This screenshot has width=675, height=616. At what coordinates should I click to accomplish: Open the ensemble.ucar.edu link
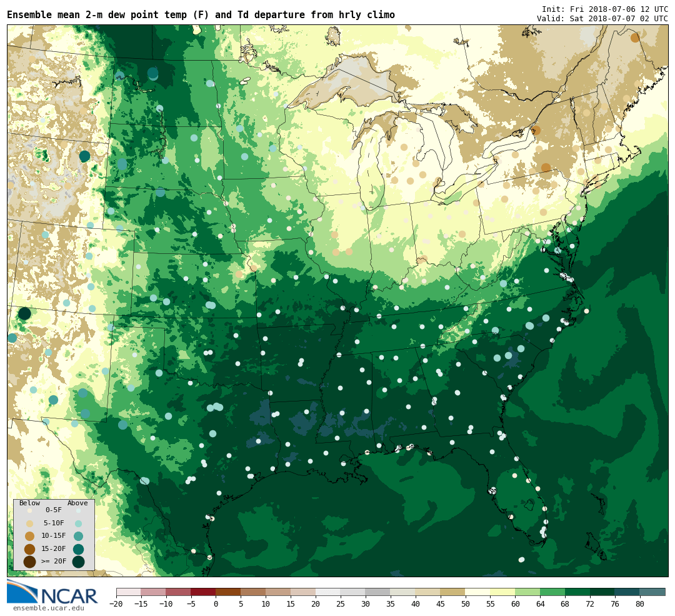click(x=48, y=608)
